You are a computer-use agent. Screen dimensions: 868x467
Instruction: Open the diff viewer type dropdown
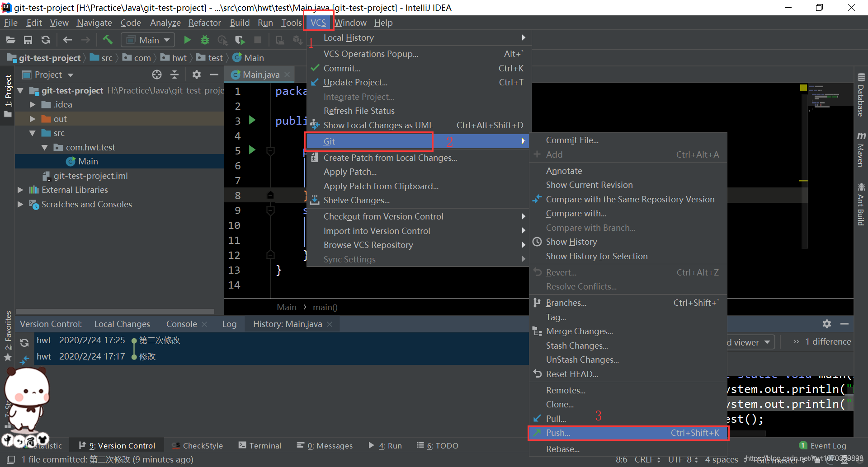[x=750, y=342]
